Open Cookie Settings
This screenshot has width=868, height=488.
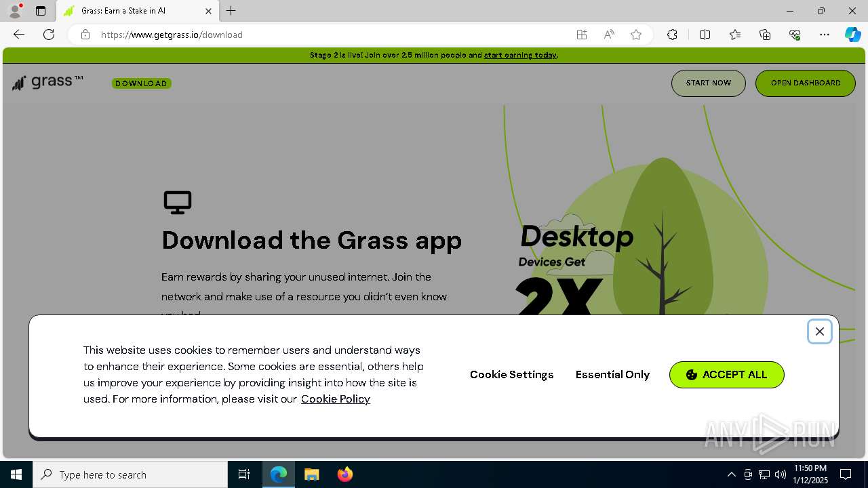pos(512,375)
